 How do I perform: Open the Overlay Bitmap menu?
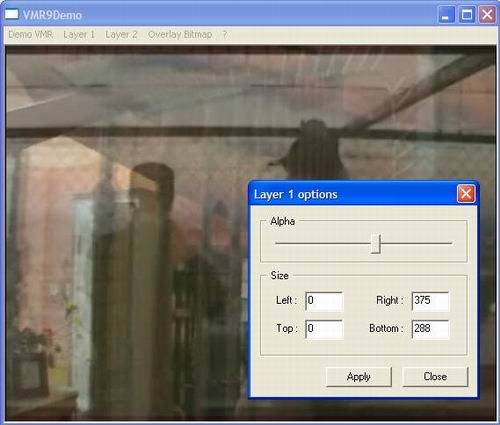click(x=180, y=34)
